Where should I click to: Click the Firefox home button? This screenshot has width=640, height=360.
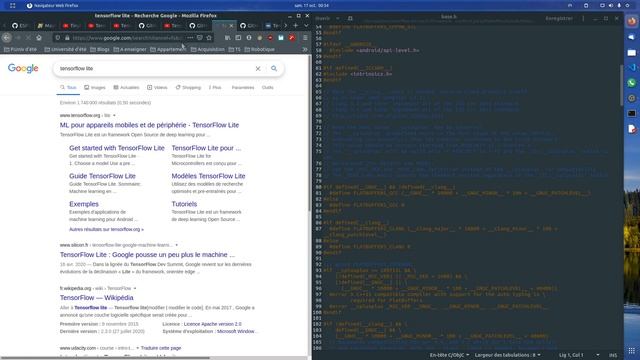point(39,38)
